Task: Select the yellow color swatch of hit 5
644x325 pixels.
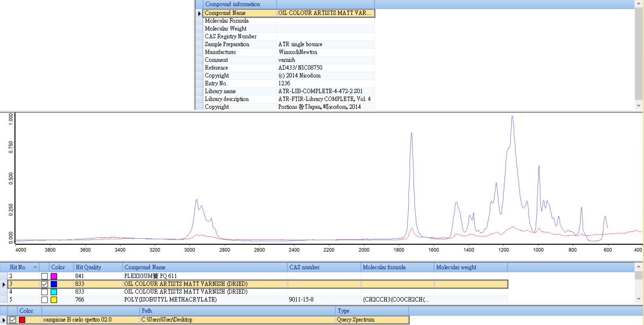Action: [54, 300]
